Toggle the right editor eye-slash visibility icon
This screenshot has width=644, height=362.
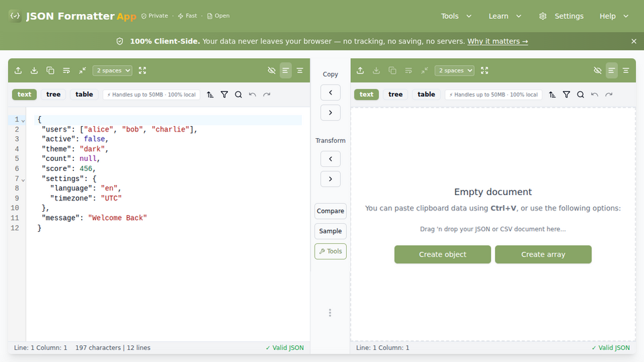pos(598,70)
